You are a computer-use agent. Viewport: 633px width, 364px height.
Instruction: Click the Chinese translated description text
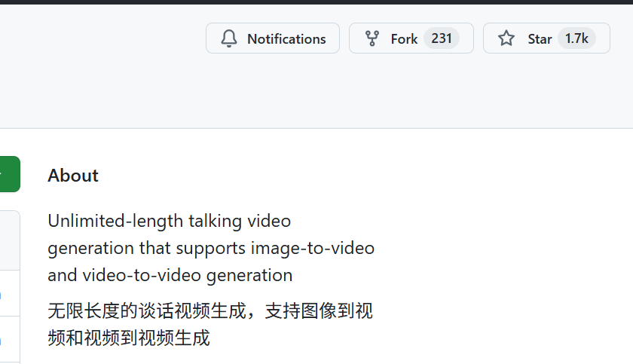[x=209, y=324]
